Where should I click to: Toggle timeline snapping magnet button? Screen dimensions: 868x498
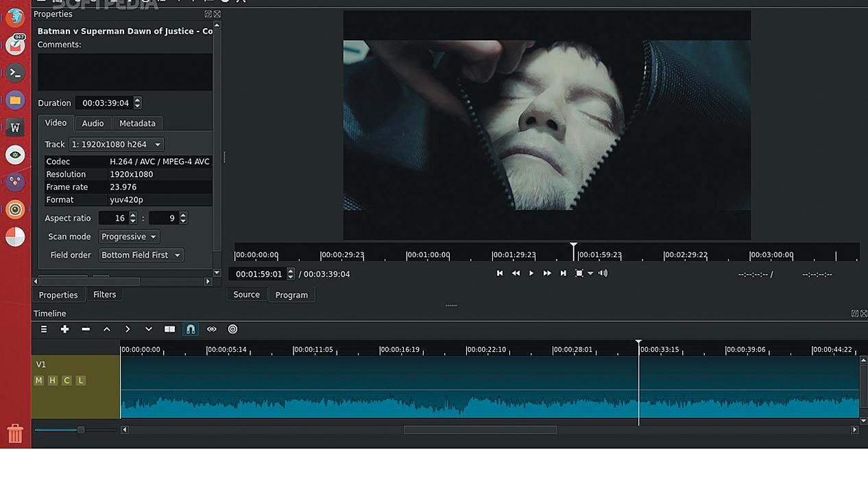click(x=191, y=329)
